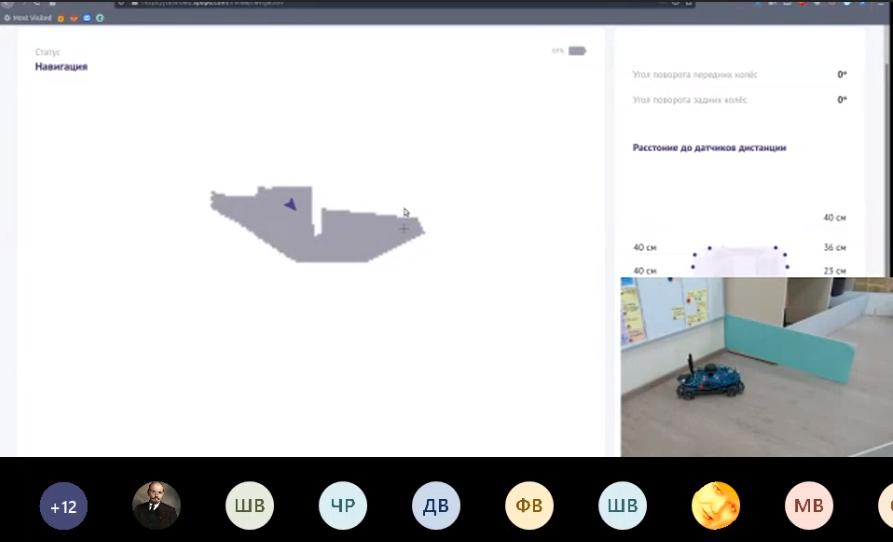The image size is (893, 542).
Task: Select the МВ participant avatar
Action: click(x=809, y=506)
